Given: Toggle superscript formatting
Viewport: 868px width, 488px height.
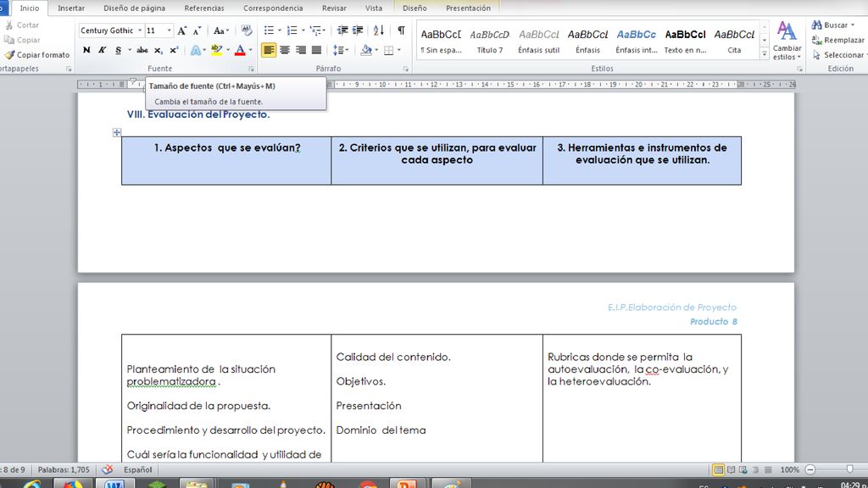Looking at the screenshot, I should (x=174, y=50).
